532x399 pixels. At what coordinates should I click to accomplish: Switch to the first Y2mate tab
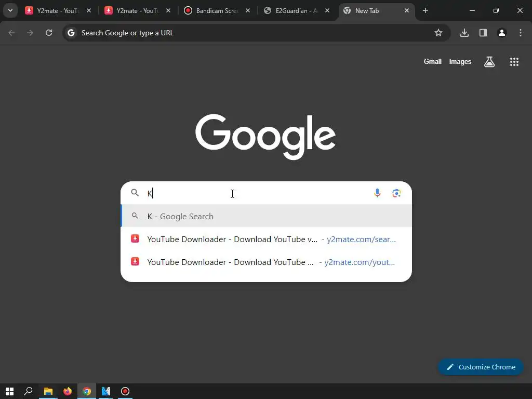[58, 11]
